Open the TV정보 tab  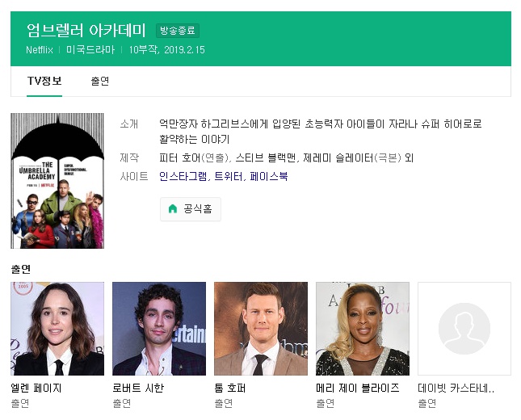[x=44, y=81]
